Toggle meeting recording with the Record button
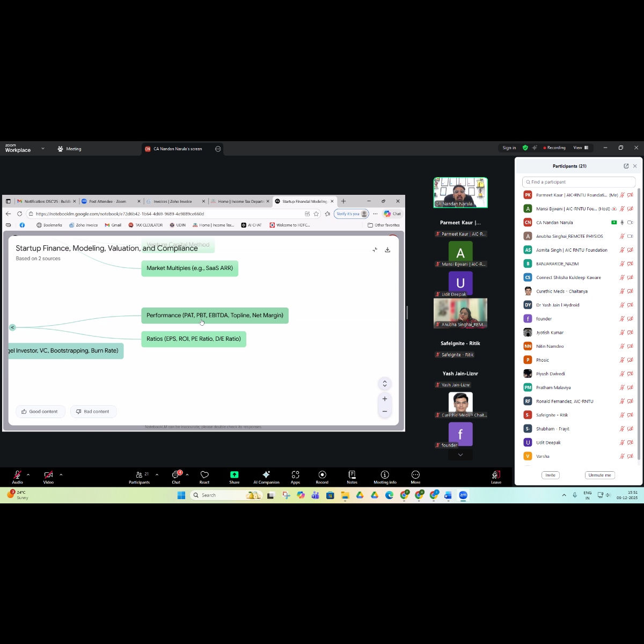Screen dimensions: 644x644 322,477
